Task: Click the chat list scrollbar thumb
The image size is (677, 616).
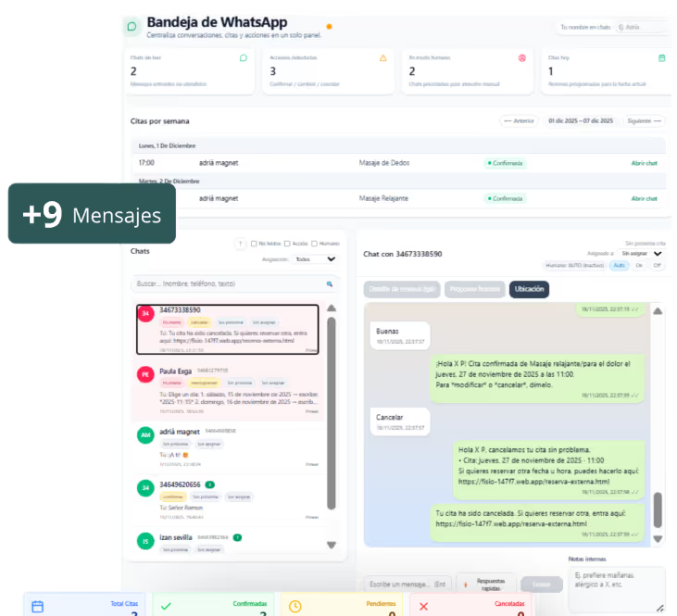Action: 332,413
